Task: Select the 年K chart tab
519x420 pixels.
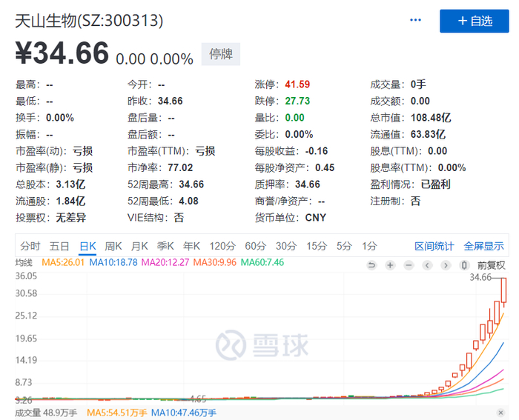Action: click(x=191, y=246)
